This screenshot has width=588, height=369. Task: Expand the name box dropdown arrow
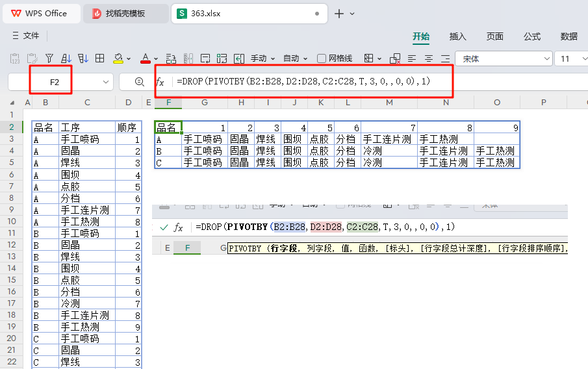[106, 82]
